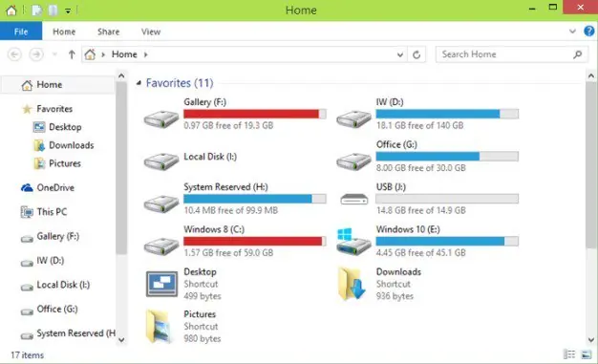This screenshot has height=364, width=598.
Task: Open address bar history dropdown
Action: click(399, 54)
